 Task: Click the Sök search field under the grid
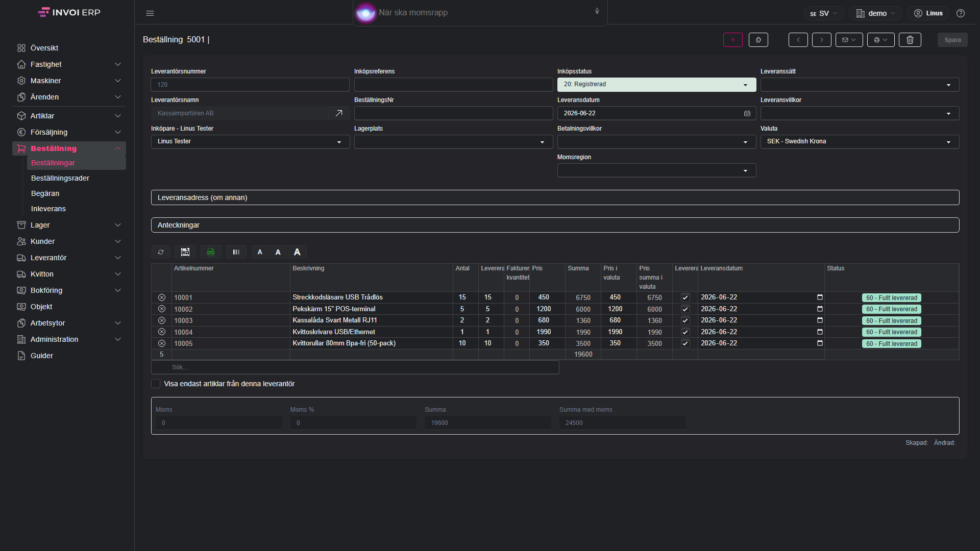(x=355, y=367)
